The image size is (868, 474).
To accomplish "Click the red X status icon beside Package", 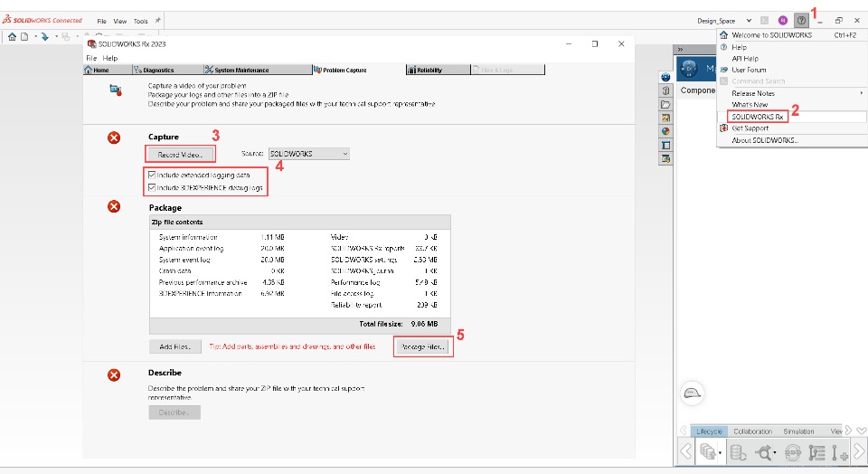I will tap(114, 206).
